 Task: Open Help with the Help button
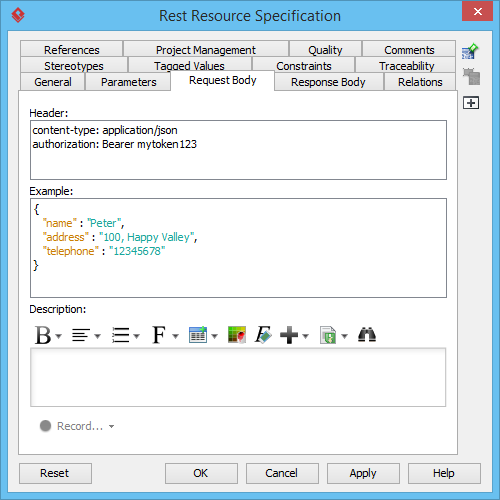coord(444,473)
